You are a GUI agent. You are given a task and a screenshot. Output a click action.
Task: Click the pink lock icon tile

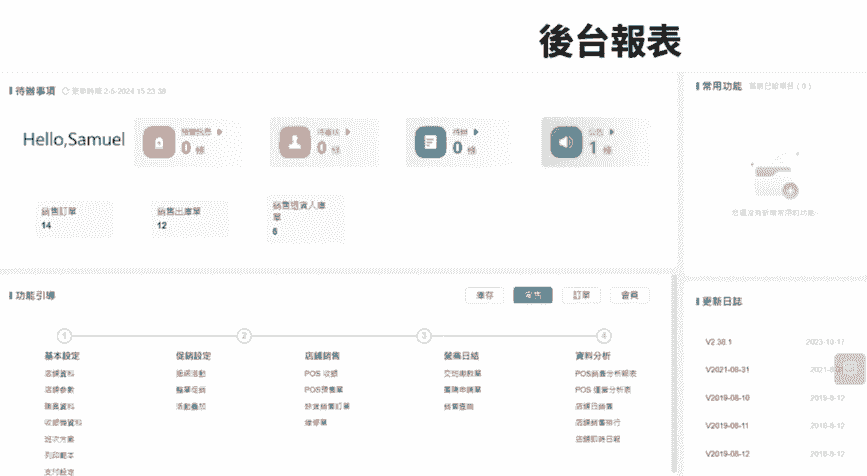tap(158, 143)
